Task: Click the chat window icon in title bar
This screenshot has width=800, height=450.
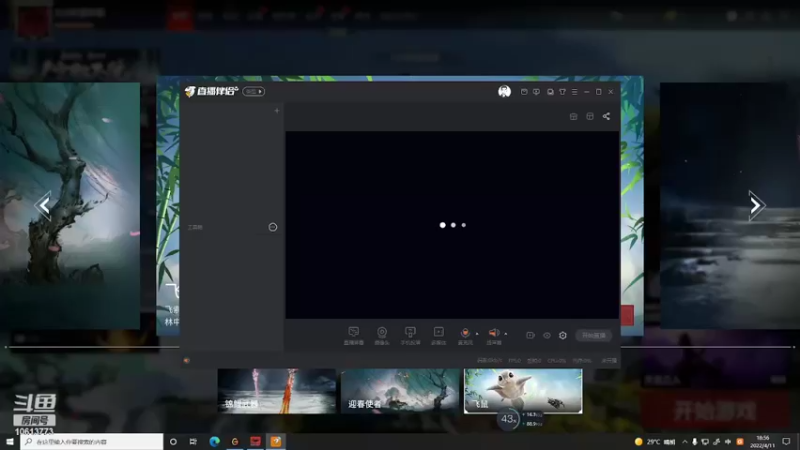Action: (550, 92)
